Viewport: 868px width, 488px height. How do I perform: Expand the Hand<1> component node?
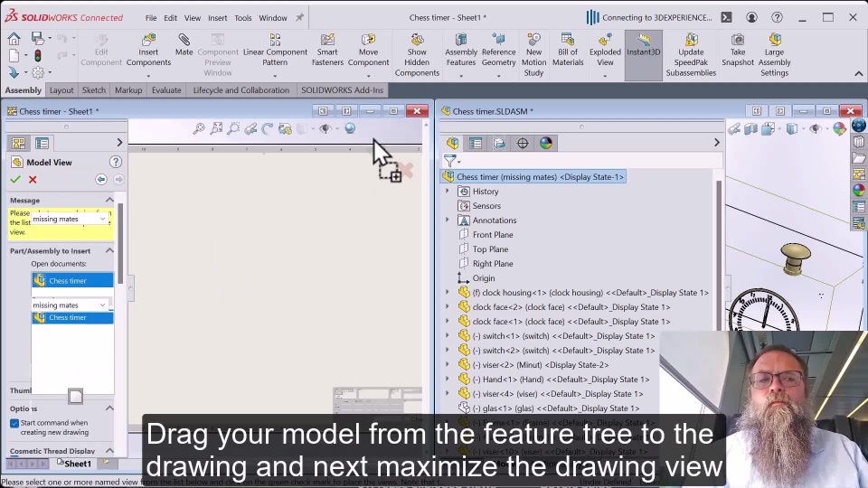tap(448, 379)
